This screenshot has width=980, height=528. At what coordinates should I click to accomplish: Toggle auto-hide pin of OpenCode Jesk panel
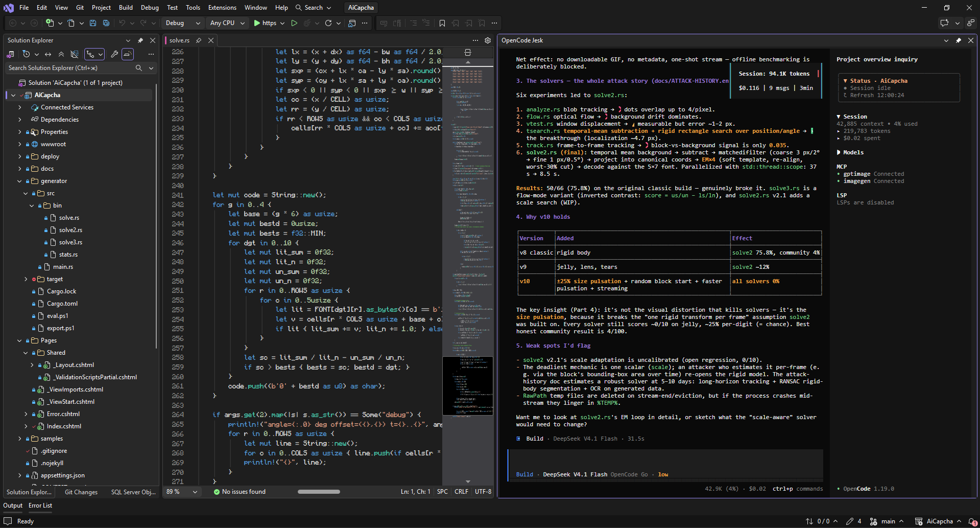[x=959, y=40]
